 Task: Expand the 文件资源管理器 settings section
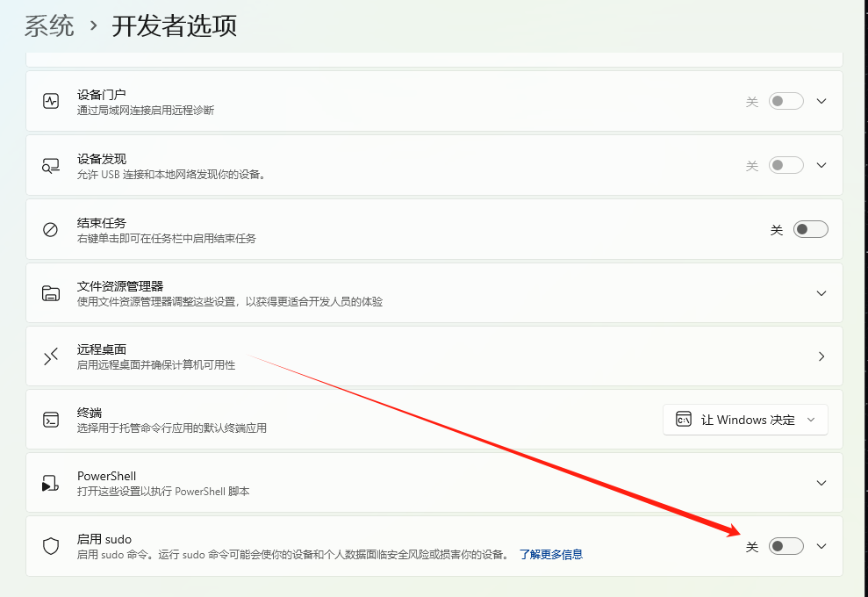point(821,292)
